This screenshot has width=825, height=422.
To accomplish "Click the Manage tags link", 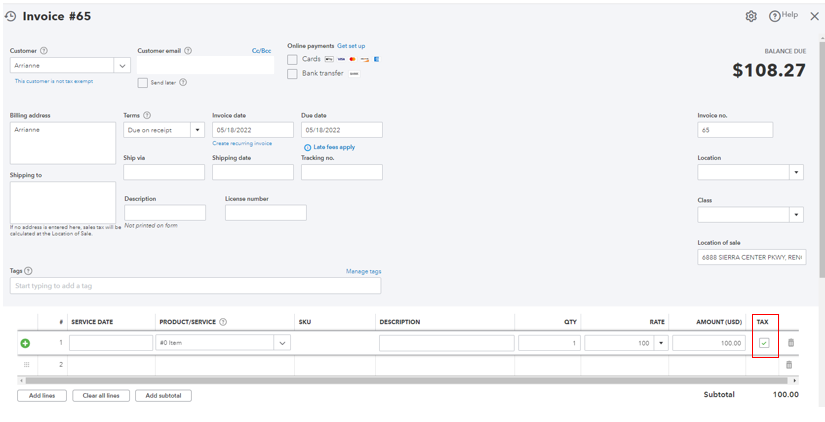I will pos(363,271).
